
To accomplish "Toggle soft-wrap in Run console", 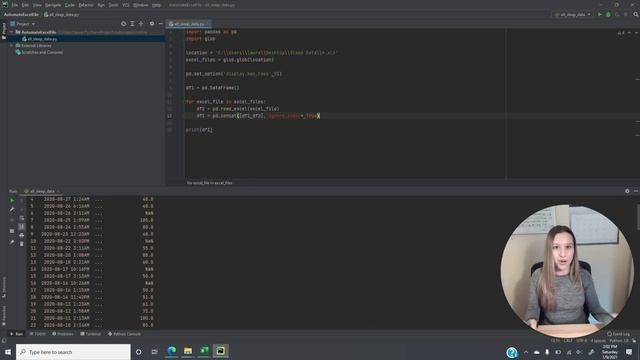I will tap(22, 218).
